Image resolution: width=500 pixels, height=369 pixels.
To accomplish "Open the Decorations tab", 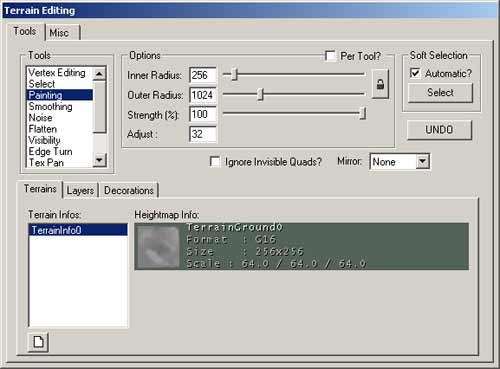I will (129, 190).
